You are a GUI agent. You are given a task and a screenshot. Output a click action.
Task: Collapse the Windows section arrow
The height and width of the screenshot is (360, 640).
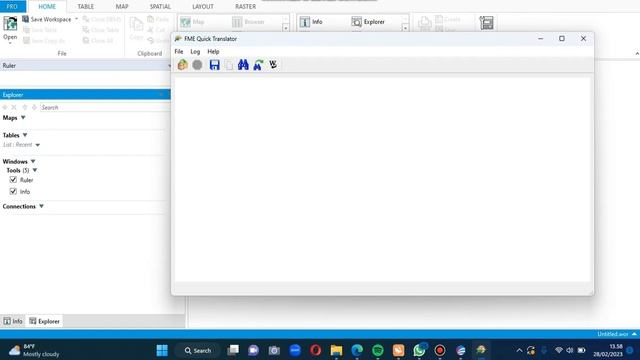point(33,162)
